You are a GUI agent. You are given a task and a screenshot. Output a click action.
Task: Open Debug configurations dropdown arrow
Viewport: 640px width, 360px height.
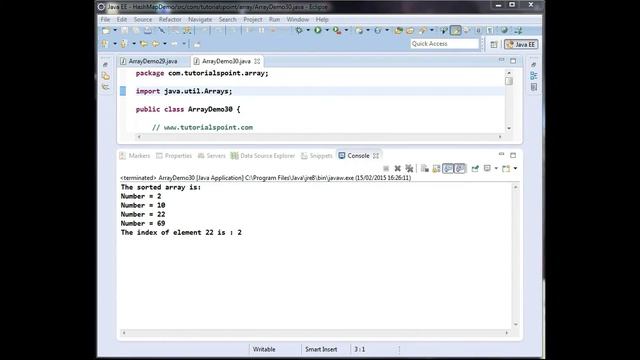tap(308, 30)
